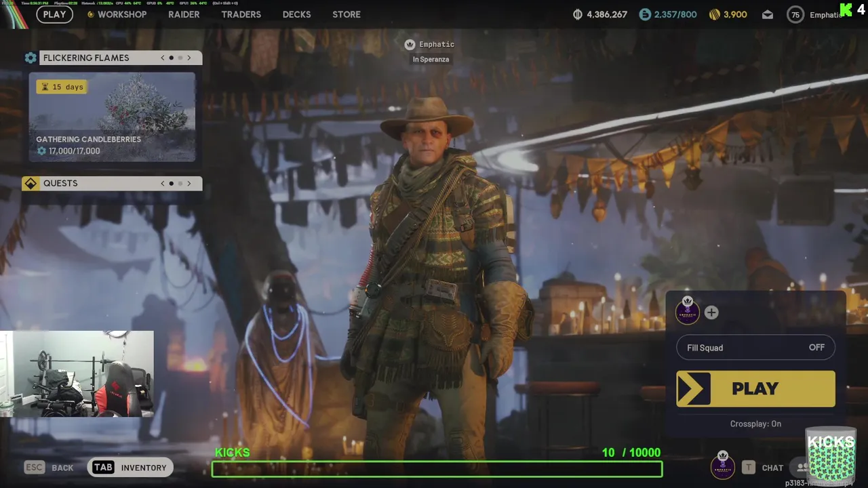This screenshot has width=868, height=488.
Task: Click the avatar icon beside chat
Action: click(x=723, y=466)
